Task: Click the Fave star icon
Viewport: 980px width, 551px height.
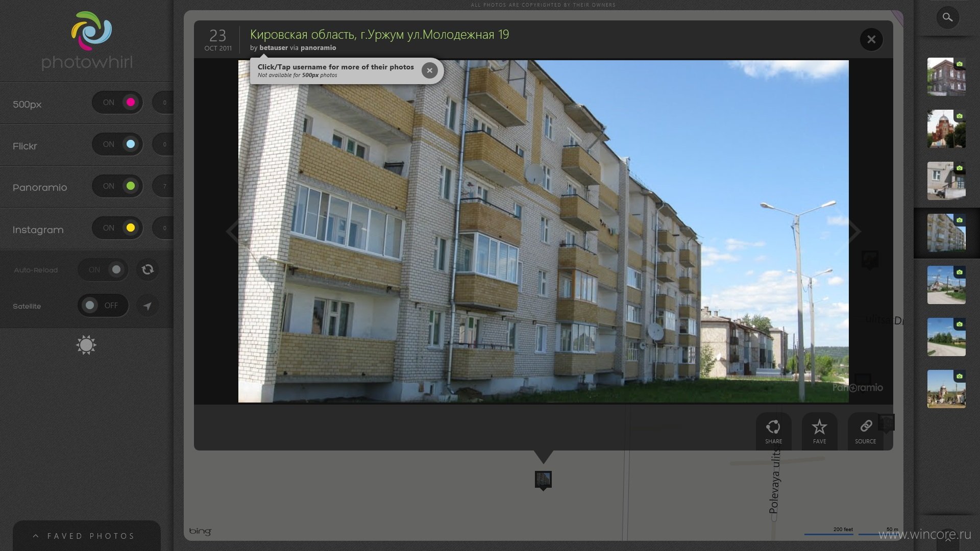Action: click(x=819, y=431)
